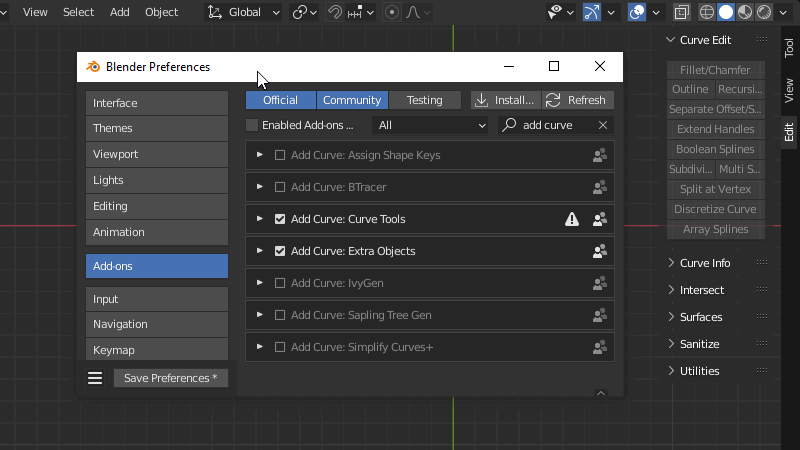Expand the IvyGen add-on details
Screen dimensions: 800x450
[260, 283]
